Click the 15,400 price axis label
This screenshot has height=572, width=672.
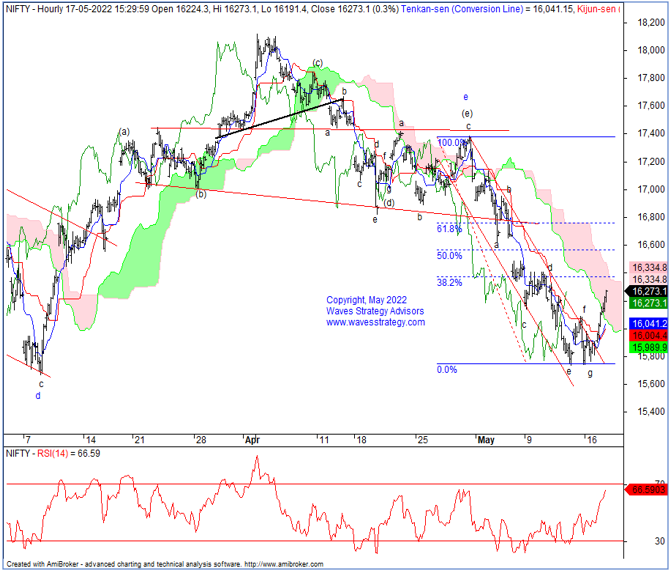pos(651,412)
